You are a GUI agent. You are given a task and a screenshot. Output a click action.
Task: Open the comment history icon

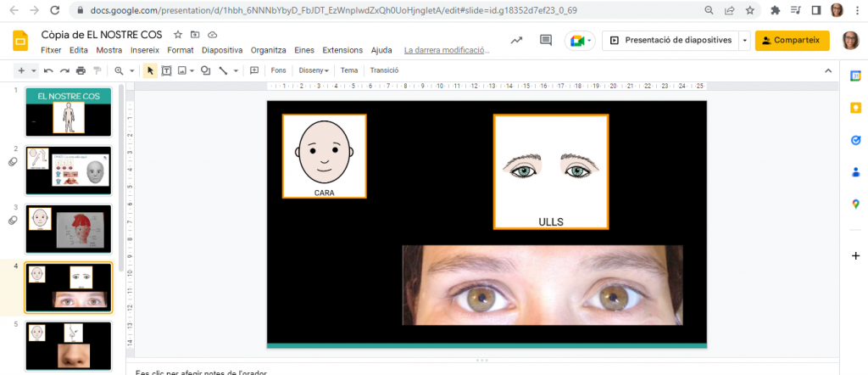pos(546,40)
